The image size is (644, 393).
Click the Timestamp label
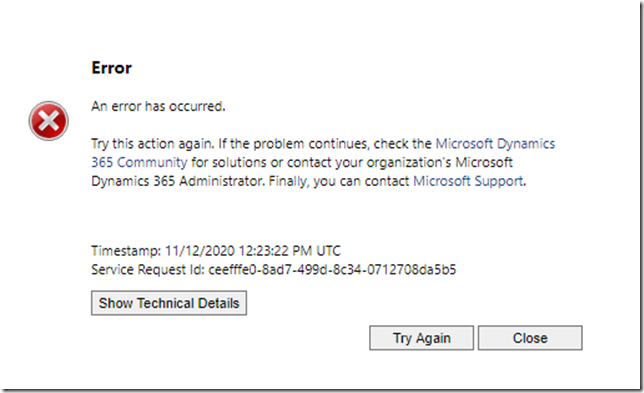click(x=126, y=251)
